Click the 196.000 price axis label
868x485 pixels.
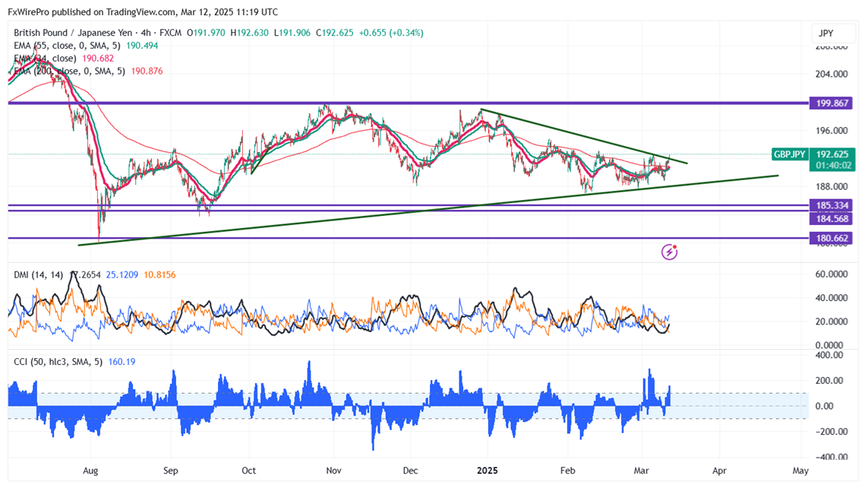click(x=832, y=131)
